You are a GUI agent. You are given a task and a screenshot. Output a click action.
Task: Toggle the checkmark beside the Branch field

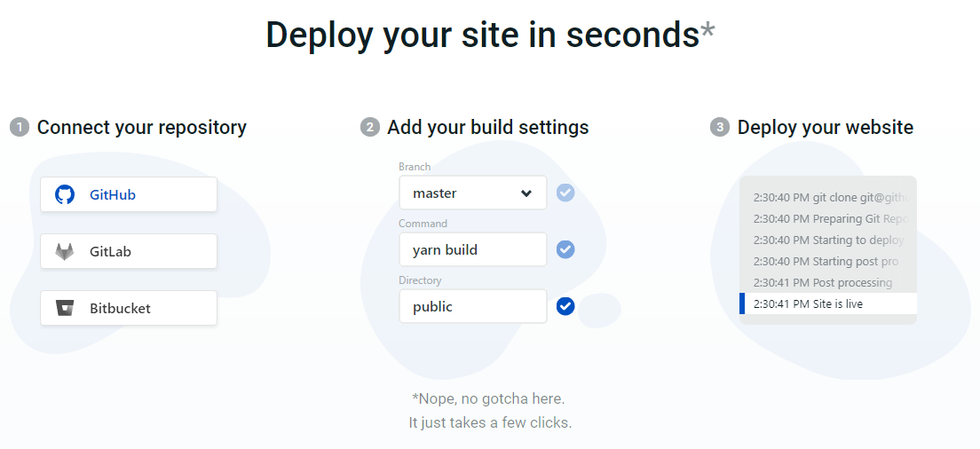click(565, 193)
